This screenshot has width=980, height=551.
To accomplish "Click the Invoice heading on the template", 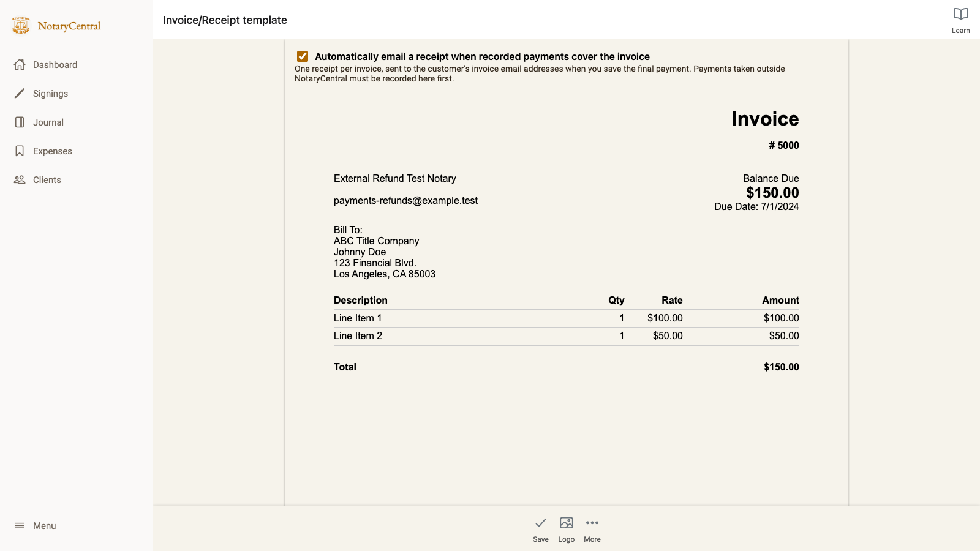I will 765,119.
